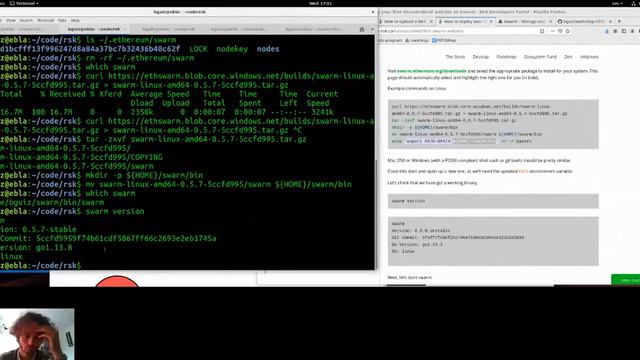Toggle Firefox reader view icon

[542, 31]
